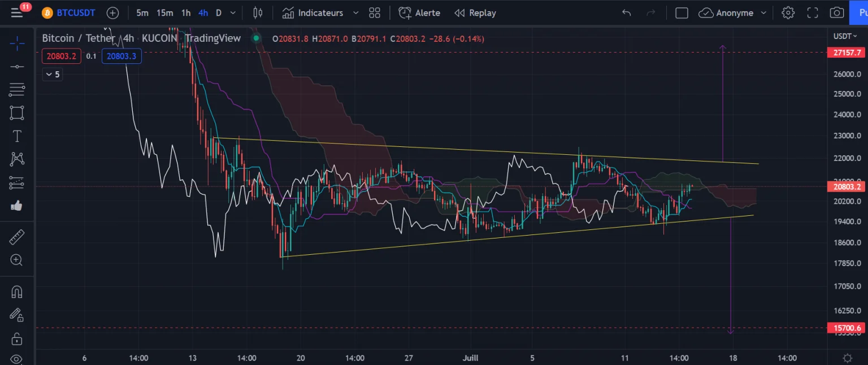Click the BTCUSDT symbol search field
The height and width of the screenshot is (365, 868).
click(x=76, y=12)
